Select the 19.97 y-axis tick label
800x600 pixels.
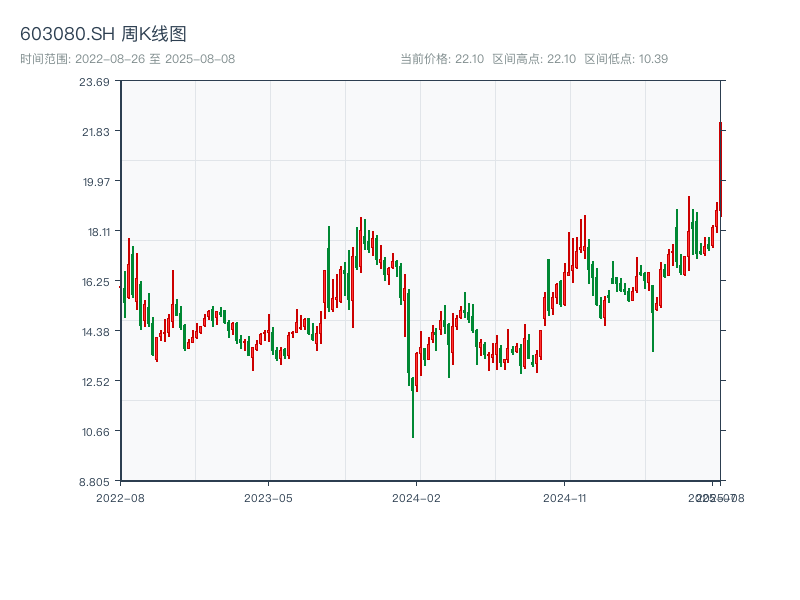pos(94,182)
